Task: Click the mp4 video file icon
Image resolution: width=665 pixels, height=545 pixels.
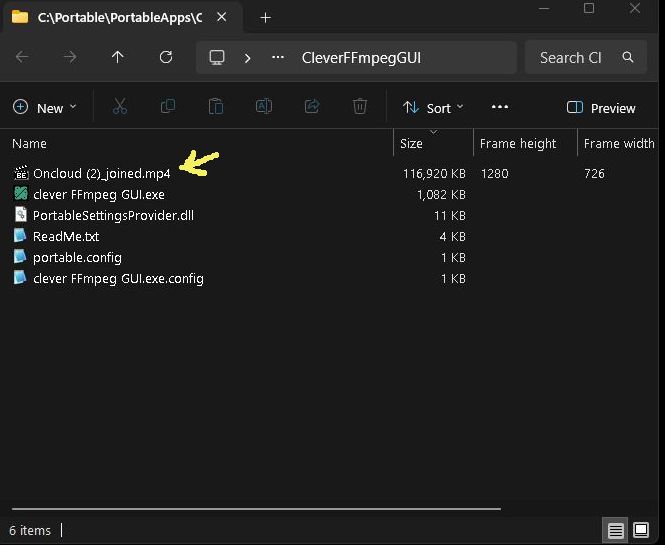Action: click(x=21, y=173)
